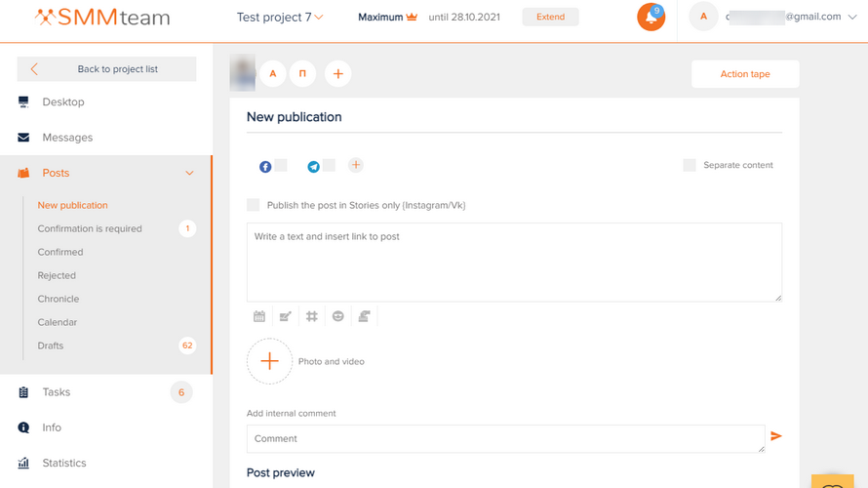Add a social account via small plus icon
The height and width of the screenshot is (488, 868).
coord(356,165)
